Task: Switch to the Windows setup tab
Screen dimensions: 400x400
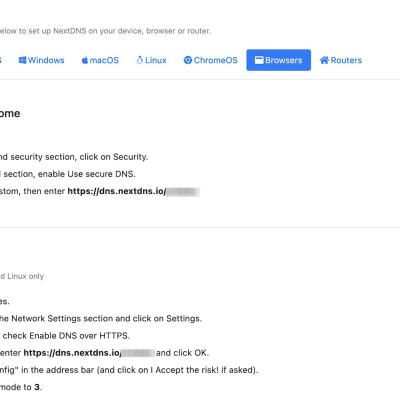Action: [41, 60]
